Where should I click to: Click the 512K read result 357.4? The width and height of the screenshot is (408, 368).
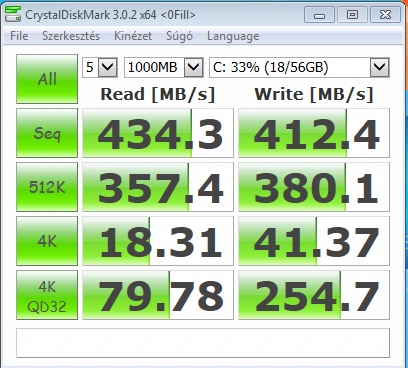click(x=158, y=187)
